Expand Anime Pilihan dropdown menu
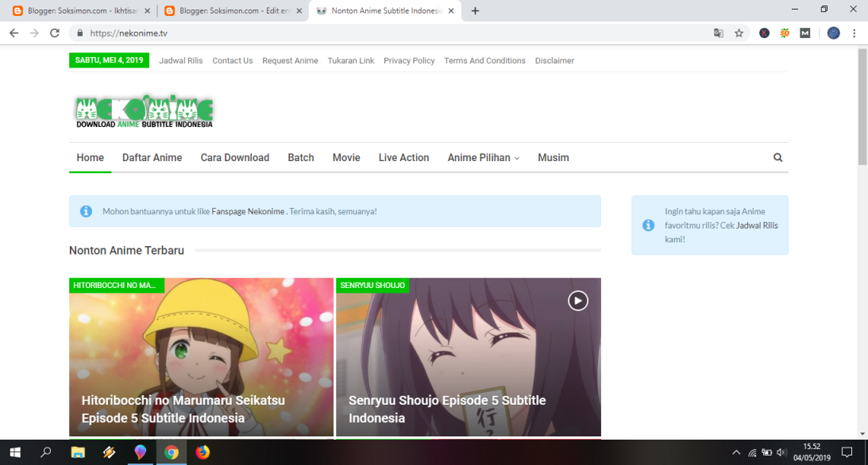 [484, 158]
